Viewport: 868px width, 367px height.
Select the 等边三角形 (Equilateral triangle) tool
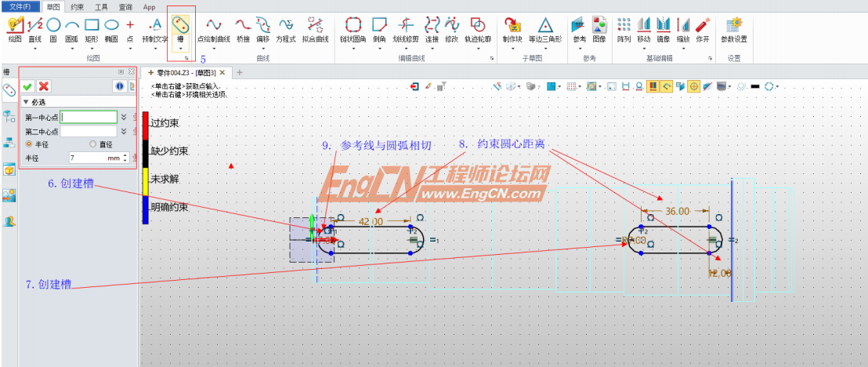(x=545, y=29)
